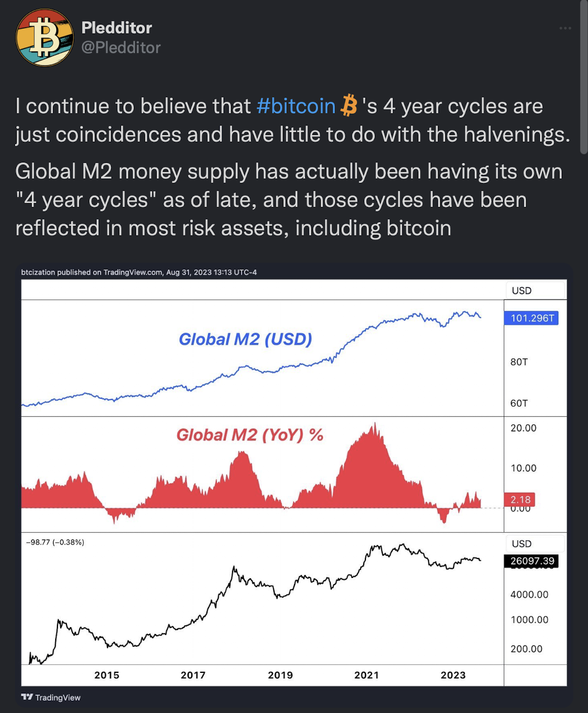Screen dimensions: 588x713
Task: Select the Global M2 (YoY) % title
Action: [249, 435]
